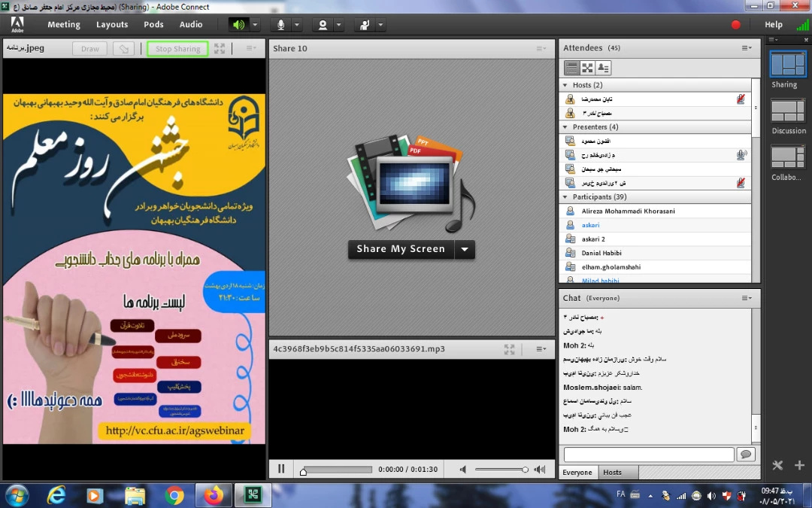This screenshot has width=812, height=508.
Task: Toggle the webcam button in top toolbar
Action: point(323,25)
